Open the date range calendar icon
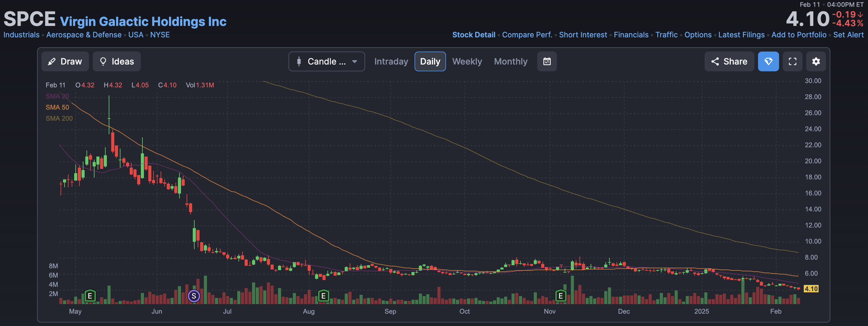This screenshot has width=868, height=326. tap(546, 61)
